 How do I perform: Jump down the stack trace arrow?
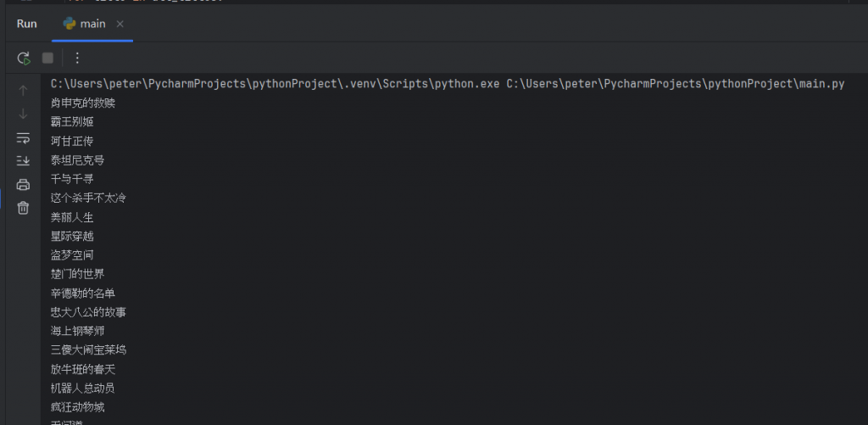tap(23, 115)
